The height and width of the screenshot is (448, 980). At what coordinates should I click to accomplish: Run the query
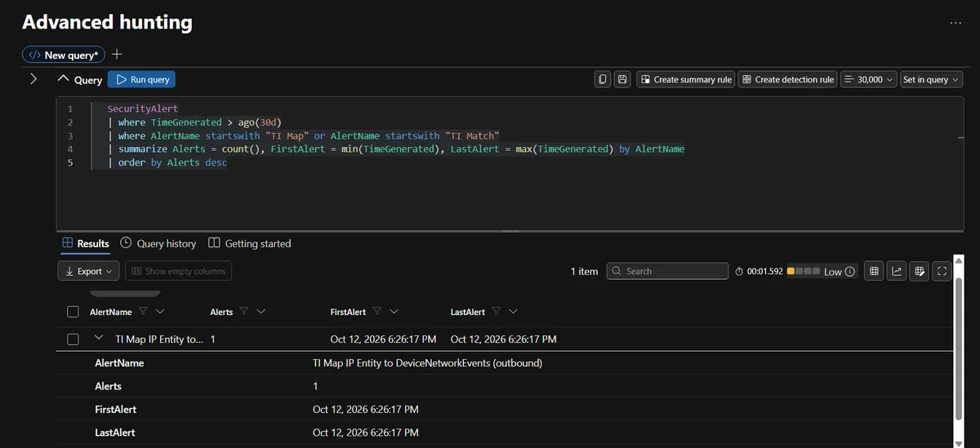point(141,79)
